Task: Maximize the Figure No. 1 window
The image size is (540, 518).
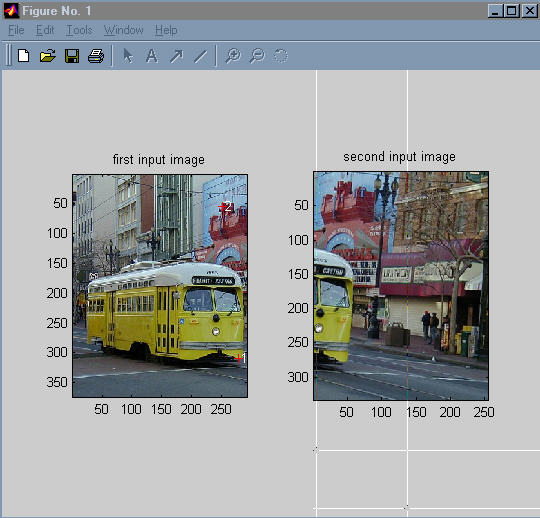Action: (512, 11)
